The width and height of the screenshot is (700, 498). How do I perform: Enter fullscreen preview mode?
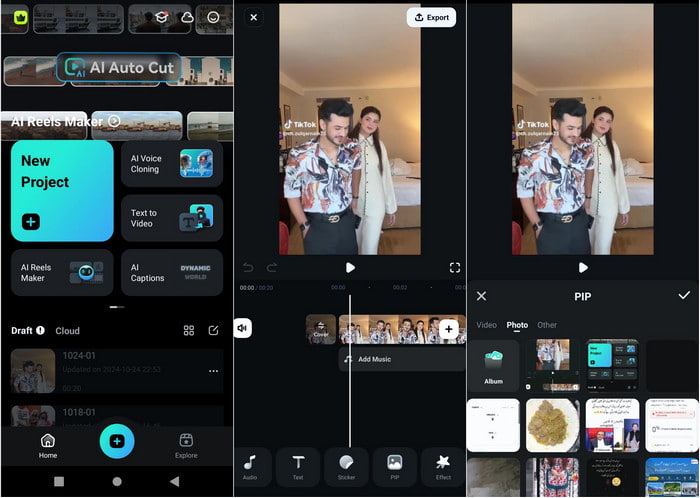[455, 268]
